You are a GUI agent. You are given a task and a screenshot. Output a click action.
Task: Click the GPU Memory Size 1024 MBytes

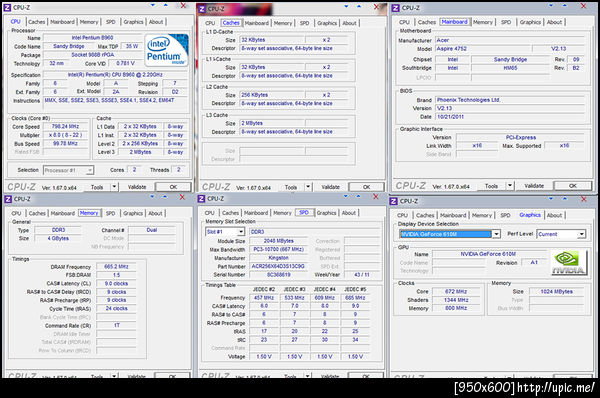pyautogui.click(x=556, y=292)
